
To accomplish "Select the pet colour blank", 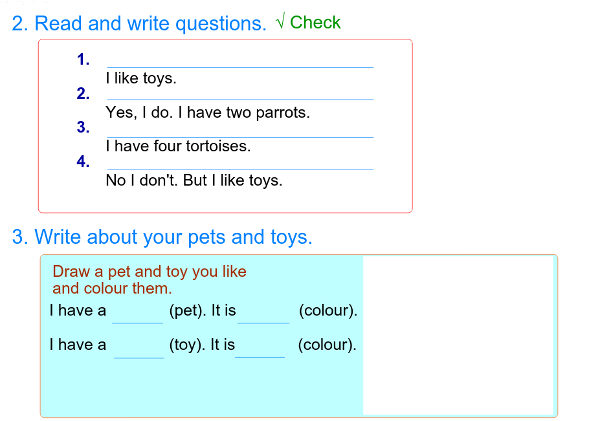I will click(264, 313).
